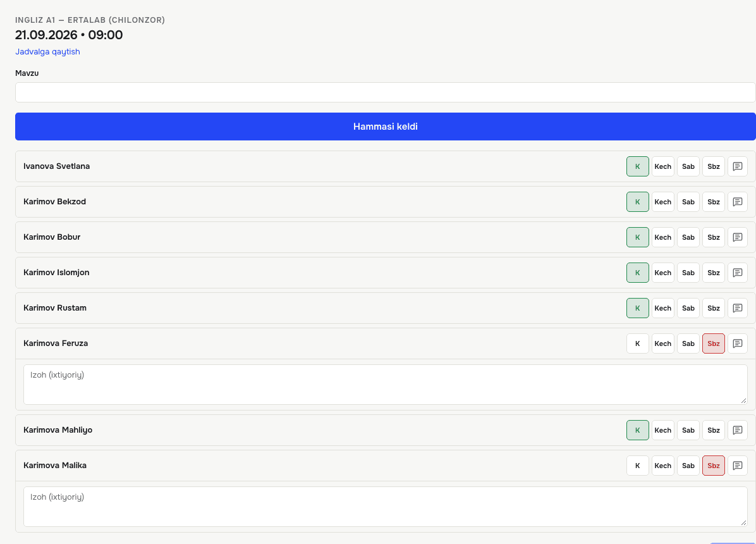Mark Ivanova Svetlana as Kech
This screenshot has width=756, height=544.
[x=663, y=166]
